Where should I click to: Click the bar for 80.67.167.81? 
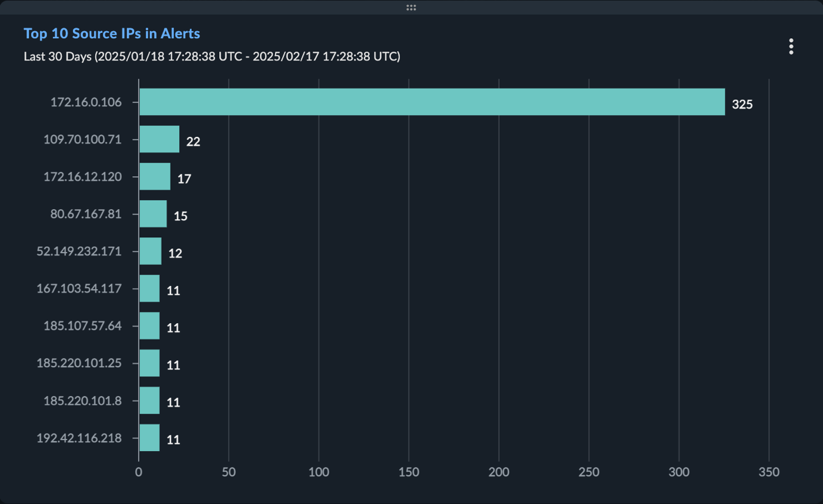153,214
